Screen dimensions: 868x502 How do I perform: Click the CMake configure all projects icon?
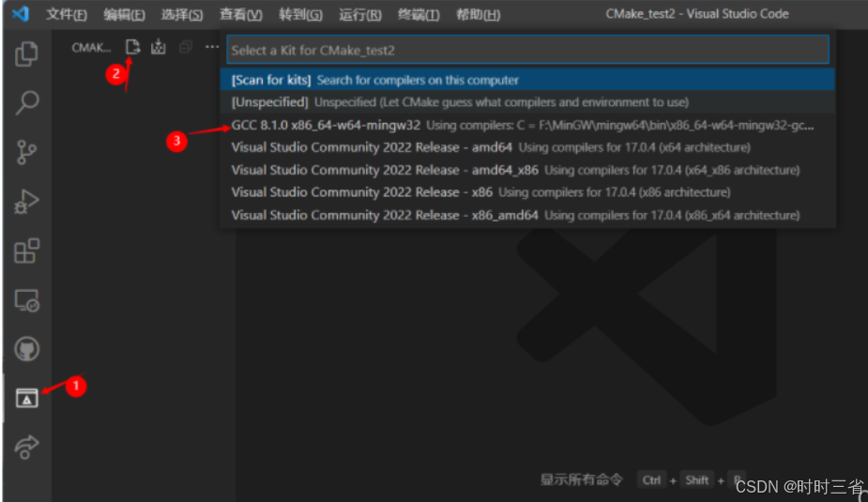(132, 47)
